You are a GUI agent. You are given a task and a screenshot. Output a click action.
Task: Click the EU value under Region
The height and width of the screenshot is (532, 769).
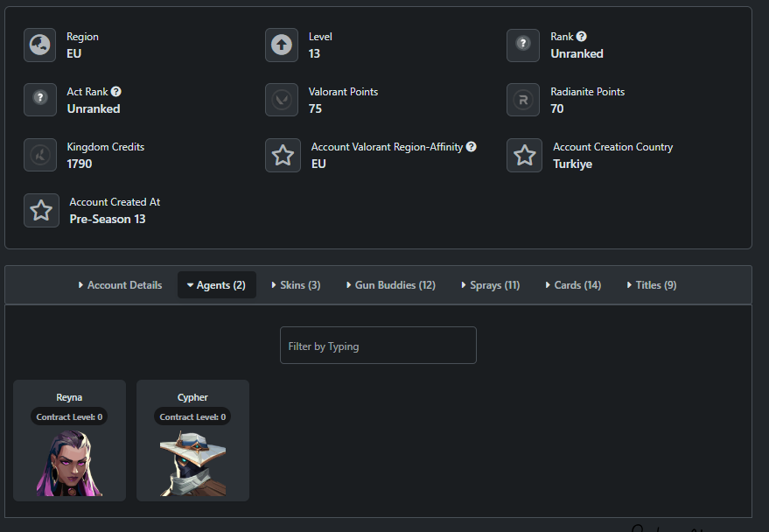[x=74, y=54]
